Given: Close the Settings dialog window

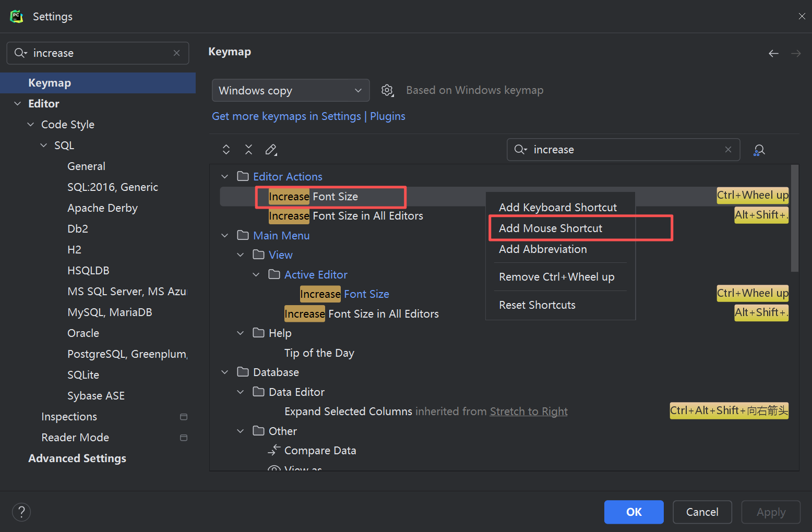Looking at the screenshot, I should 802,17.
